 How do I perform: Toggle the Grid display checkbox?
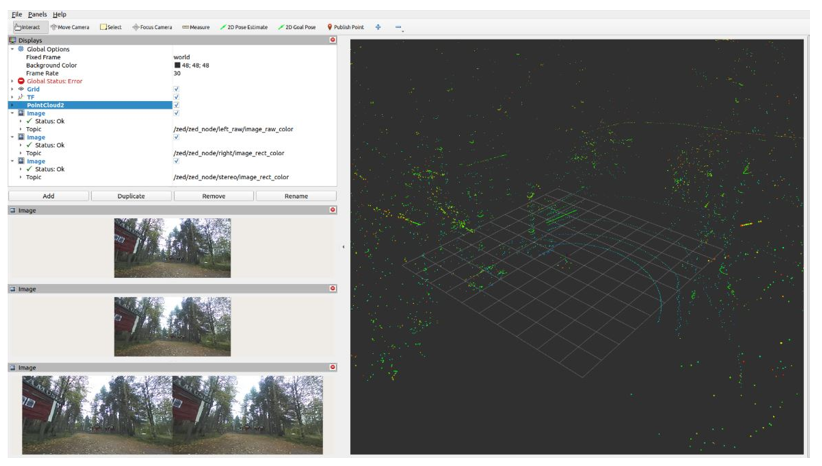176,89
